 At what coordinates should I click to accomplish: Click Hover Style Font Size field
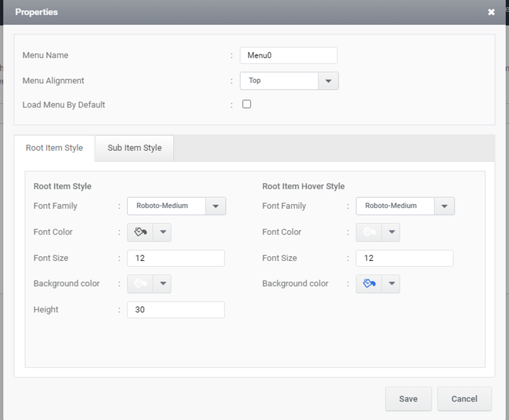coord(404,258)
